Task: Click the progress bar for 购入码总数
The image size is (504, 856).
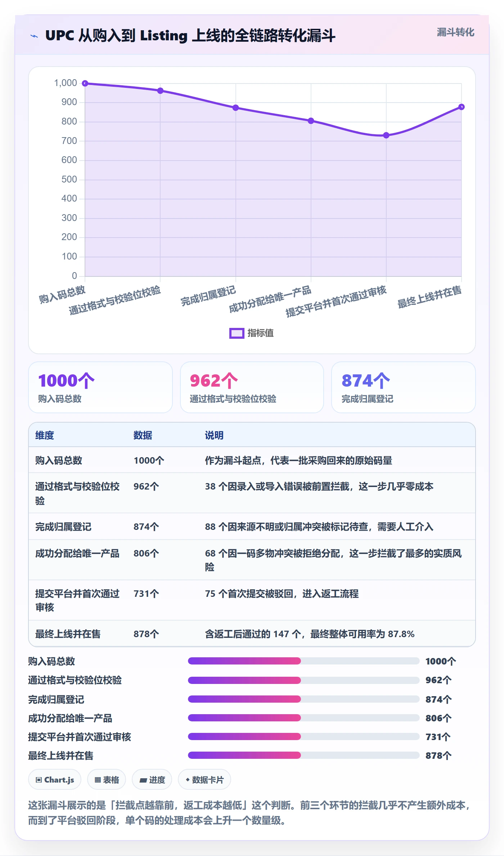Action: coord(303,661)
